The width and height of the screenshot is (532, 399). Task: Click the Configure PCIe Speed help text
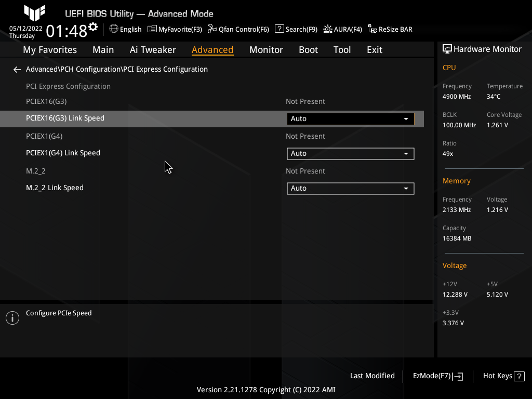click(59, 313)
